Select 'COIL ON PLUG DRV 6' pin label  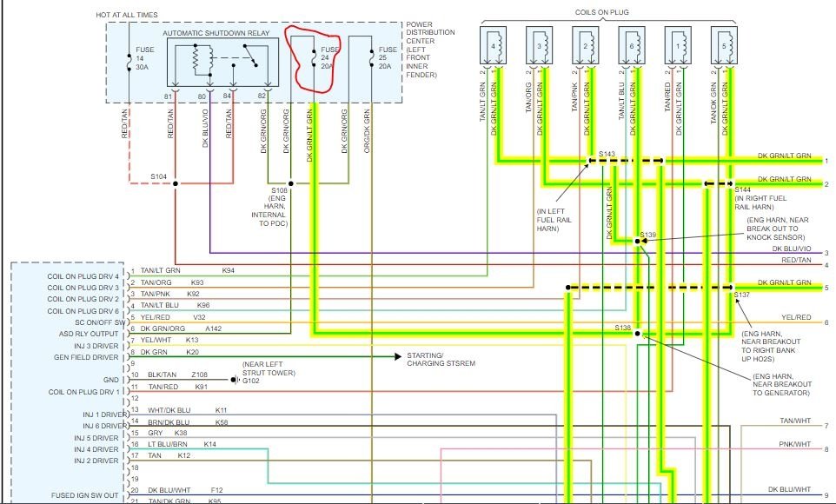click(83, 311)
